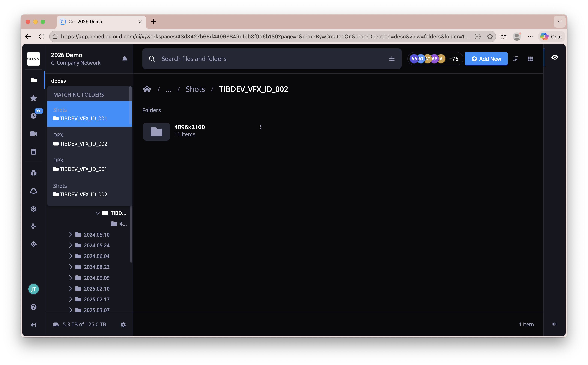The image size is (588, 365).
Task: Click the crosshair target icon in the left rail
Action: (x=33, y=244)
